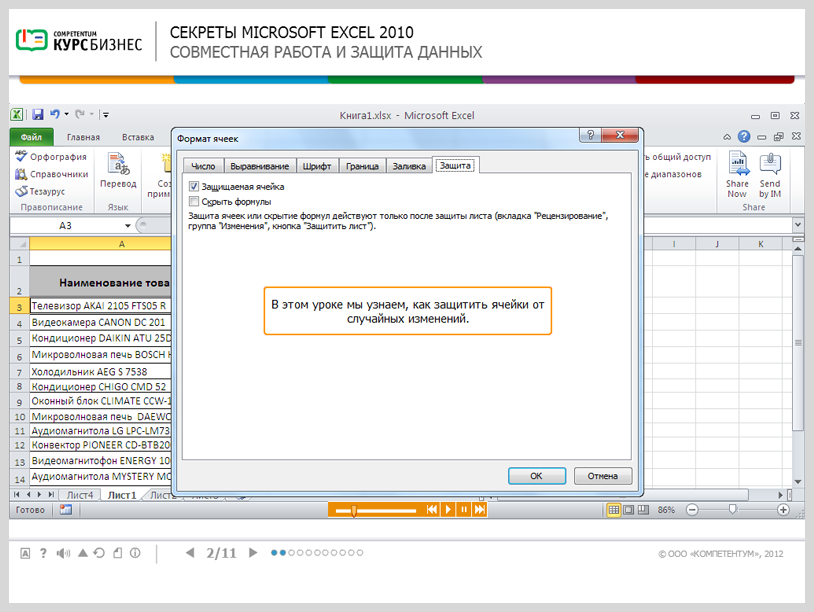The image size is (814, 612).
Task: Collapse the ribbon with the caret icon
Action: pyautogui.click(x=727, y=137)
